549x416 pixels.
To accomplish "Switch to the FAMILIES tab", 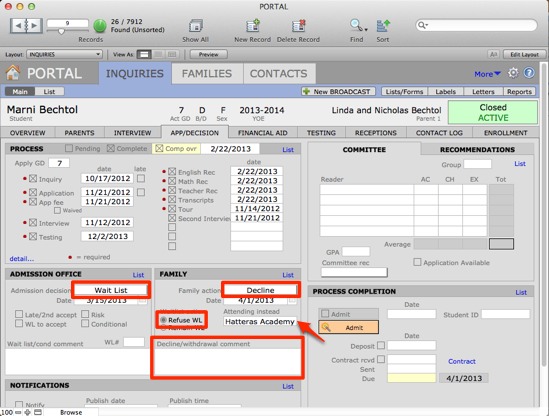I will click(x=207, y=73).
